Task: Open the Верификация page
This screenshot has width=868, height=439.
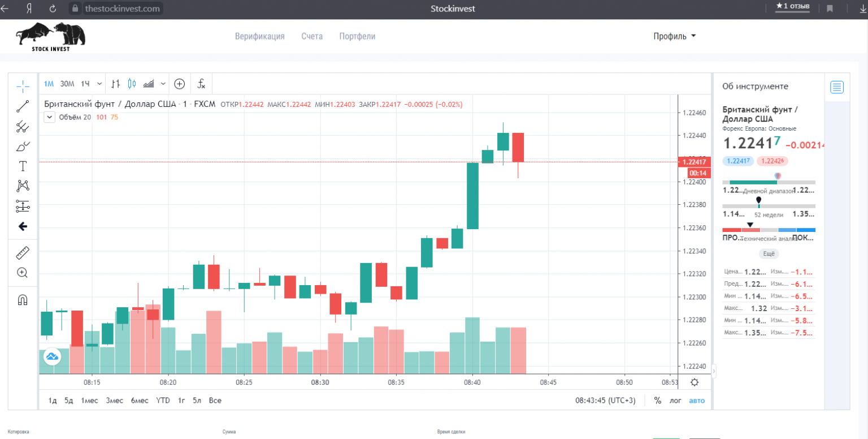Action: tap(260, 36)
